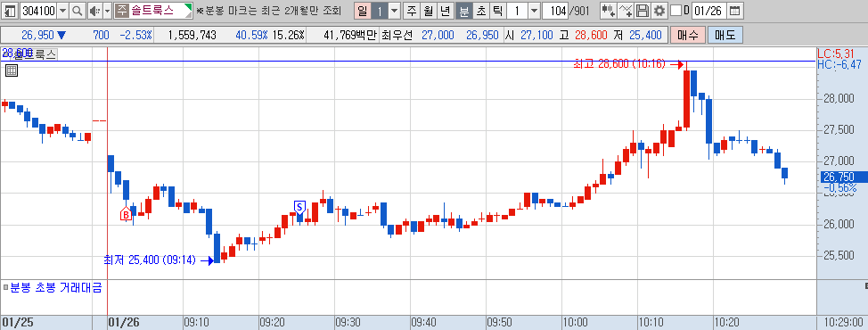Select the 틱 tick chart tab
This screenshot has width=868, height=330.
coord(497,11)
